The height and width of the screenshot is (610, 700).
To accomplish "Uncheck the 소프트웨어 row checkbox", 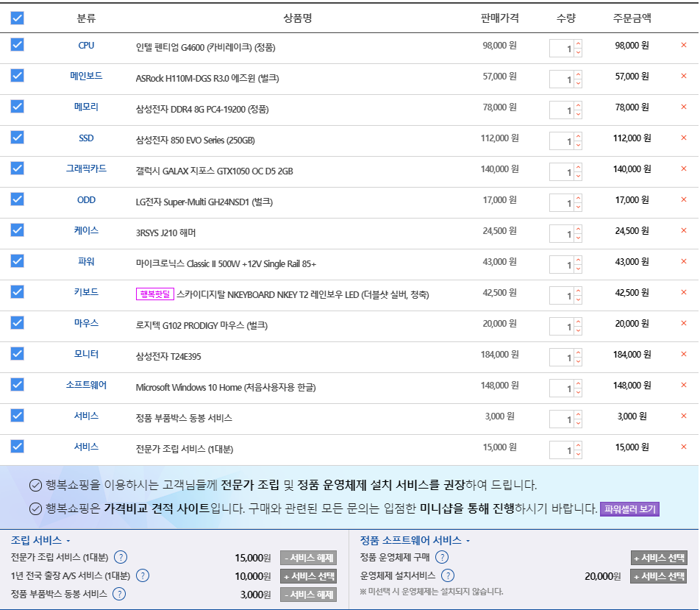I will point(17,384).
